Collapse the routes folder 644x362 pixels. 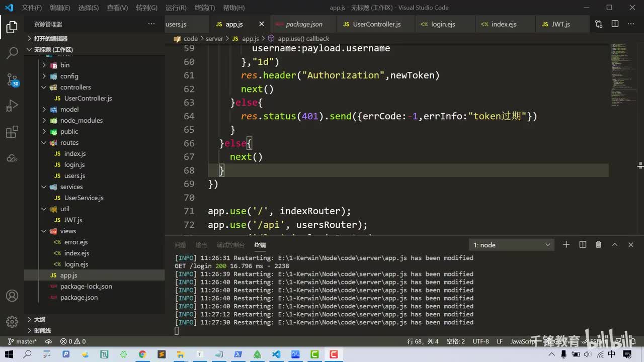[69, 142]
